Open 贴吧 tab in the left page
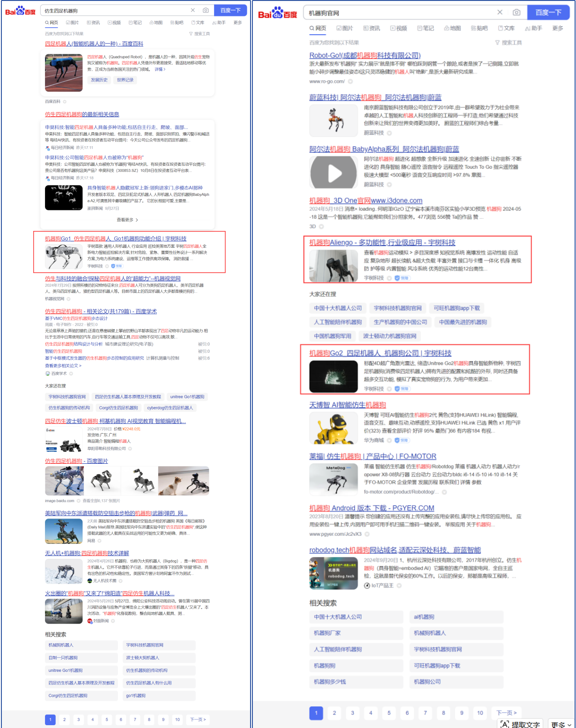Viewport: 576px width, 728px height. click(177, 22)
